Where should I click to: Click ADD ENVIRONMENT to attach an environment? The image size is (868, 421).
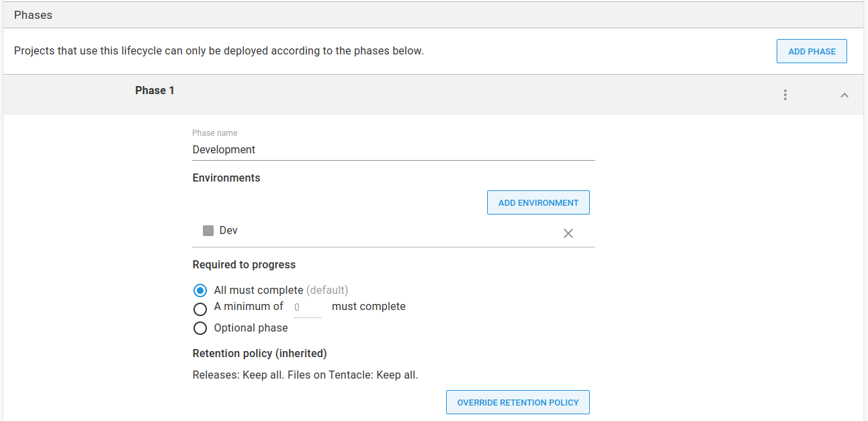click(x=538, y=202)
